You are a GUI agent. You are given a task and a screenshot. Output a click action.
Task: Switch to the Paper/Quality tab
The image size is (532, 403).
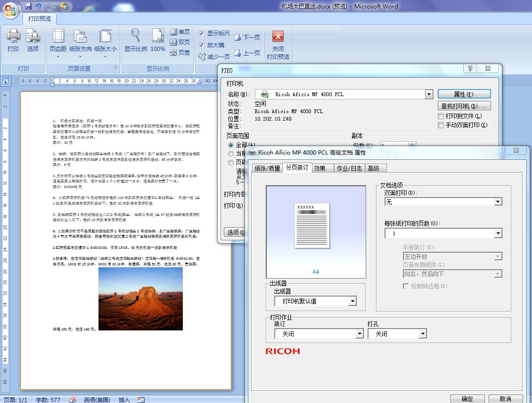[267, 168]
